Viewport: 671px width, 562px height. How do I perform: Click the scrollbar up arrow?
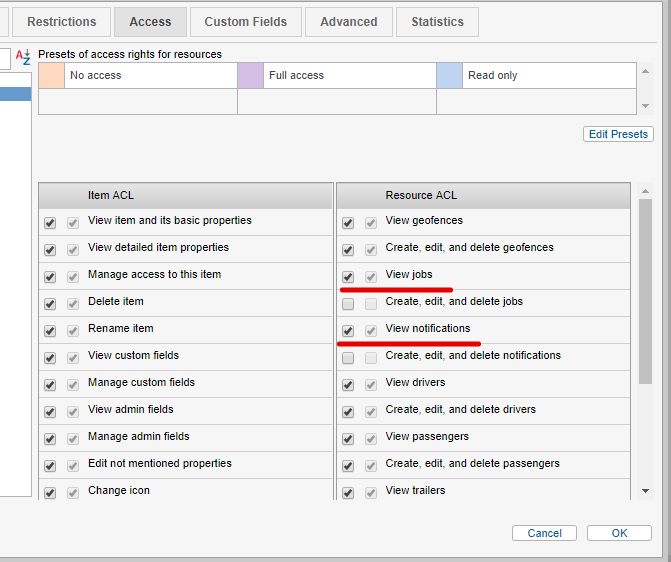(x=645, y=191)
